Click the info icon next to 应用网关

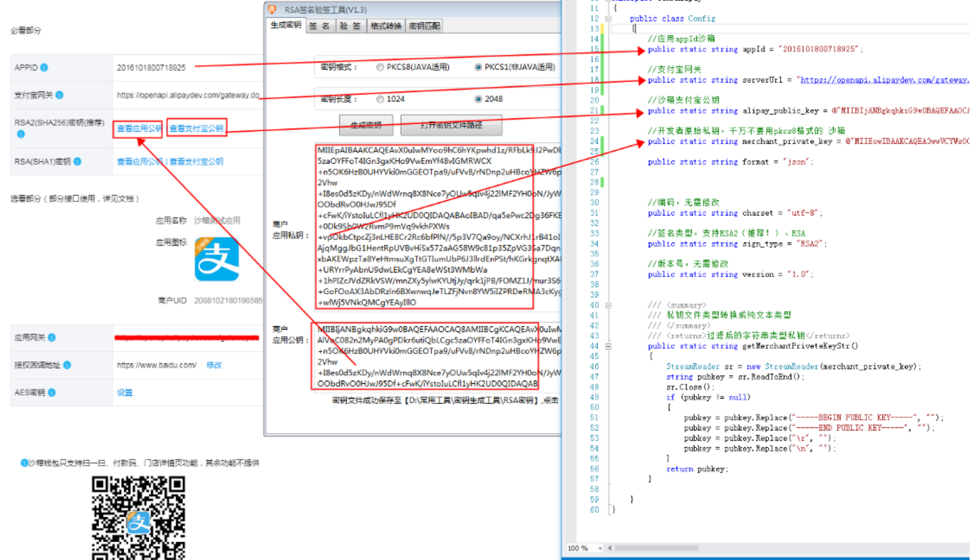tap(51, 337)
